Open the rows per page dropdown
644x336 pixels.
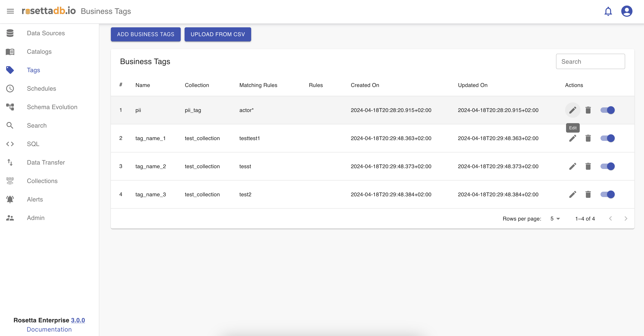click(555, 219)
